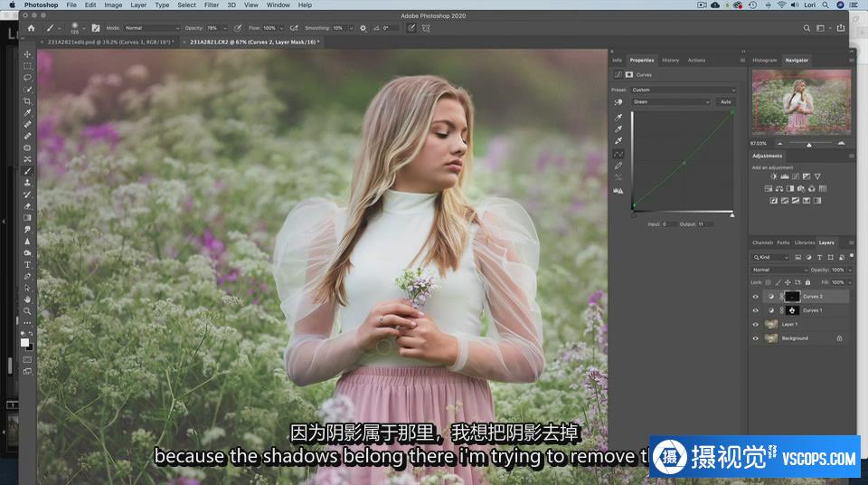Open the Layer menu
868x485 pixels.
[138, 5]
